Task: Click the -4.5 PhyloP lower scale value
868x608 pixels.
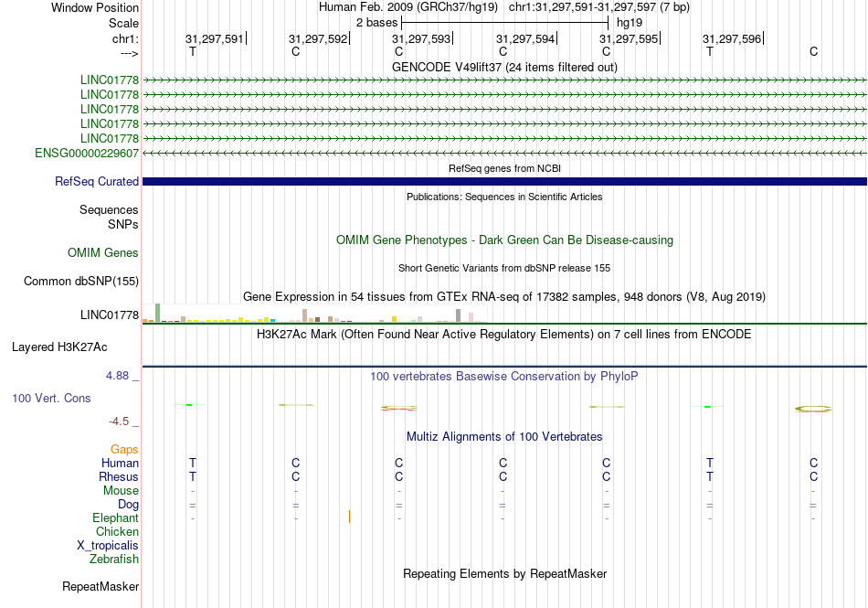Action: point(119,421)
